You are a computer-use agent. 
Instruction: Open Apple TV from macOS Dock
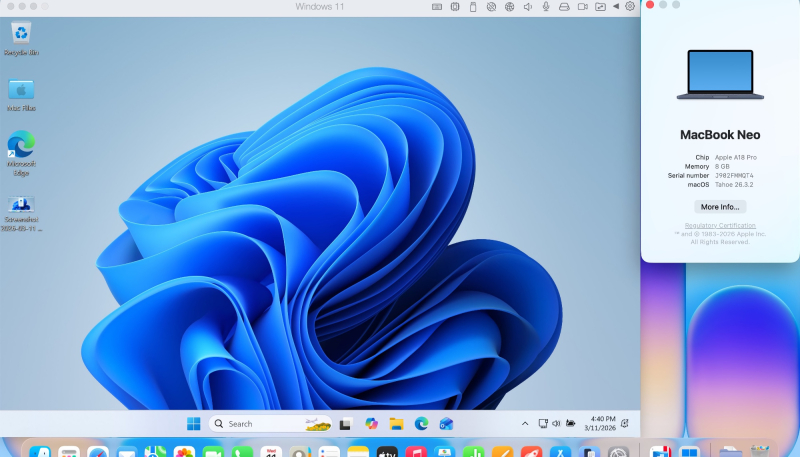[387, 452]
